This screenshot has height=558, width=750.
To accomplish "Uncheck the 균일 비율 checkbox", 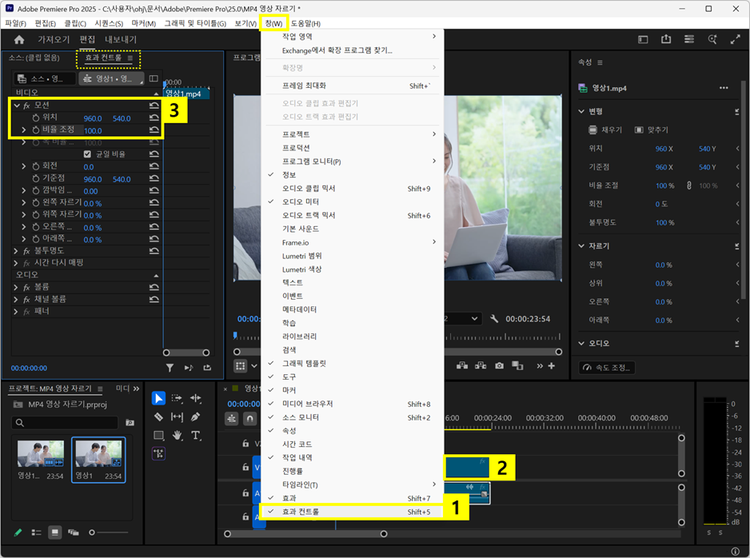I will [x=87, y=154].
